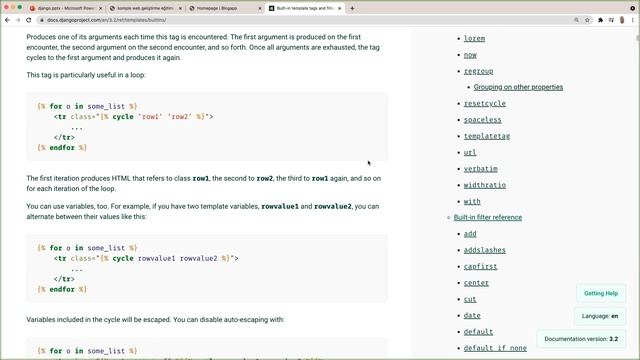640x360 pixels.
Task: Click the site info lock icon
Action: pyautogui.click(x=42, y=20)
